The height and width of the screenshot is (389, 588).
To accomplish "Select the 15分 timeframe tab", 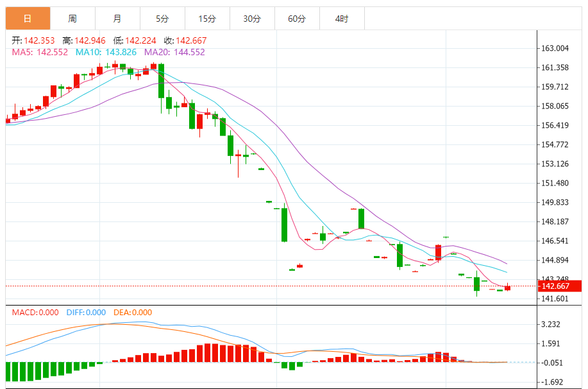I will tap(207, 19).
